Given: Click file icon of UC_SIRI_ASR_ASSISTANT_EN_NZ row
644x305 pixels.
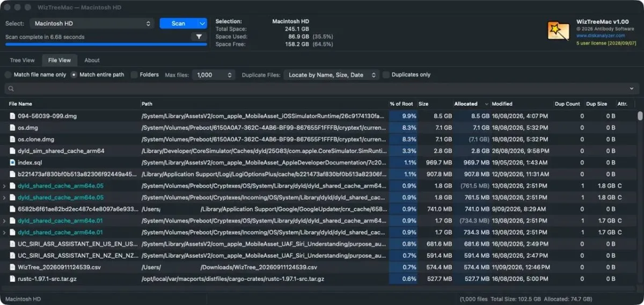Looking at the screenshot, I should (x=12, y=256).
